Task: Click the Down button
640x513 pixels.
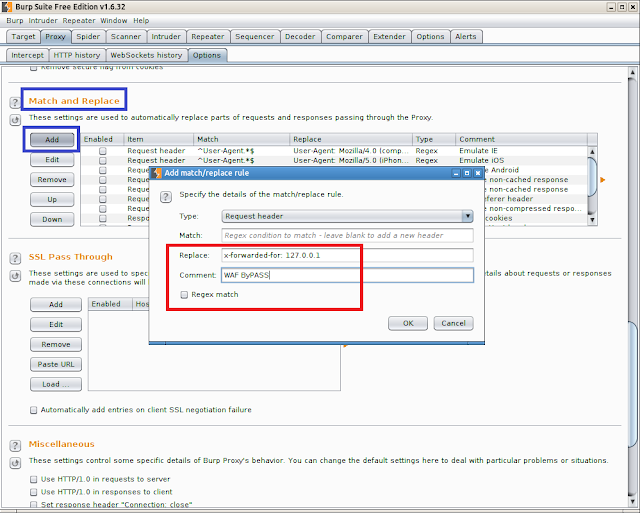Action: pyautogui.click(x=52, y=220)
